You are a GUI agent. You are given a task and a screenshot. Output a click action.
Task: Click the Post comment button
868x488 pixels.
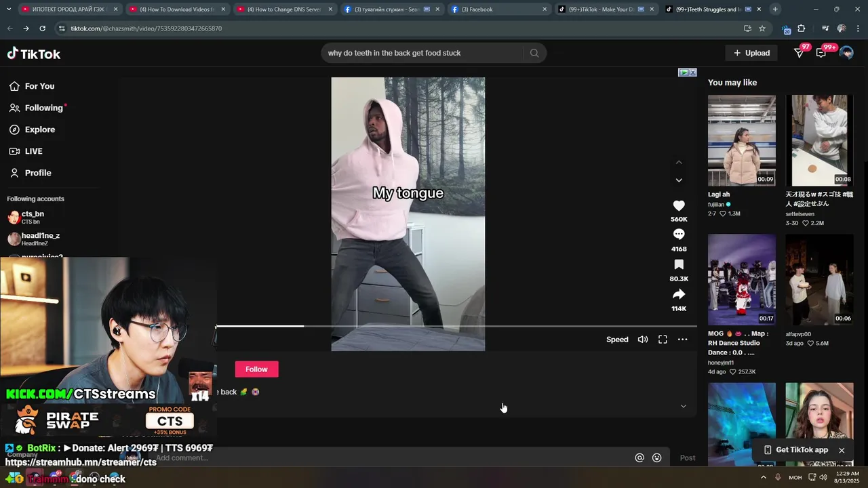(x=688, y=457)
